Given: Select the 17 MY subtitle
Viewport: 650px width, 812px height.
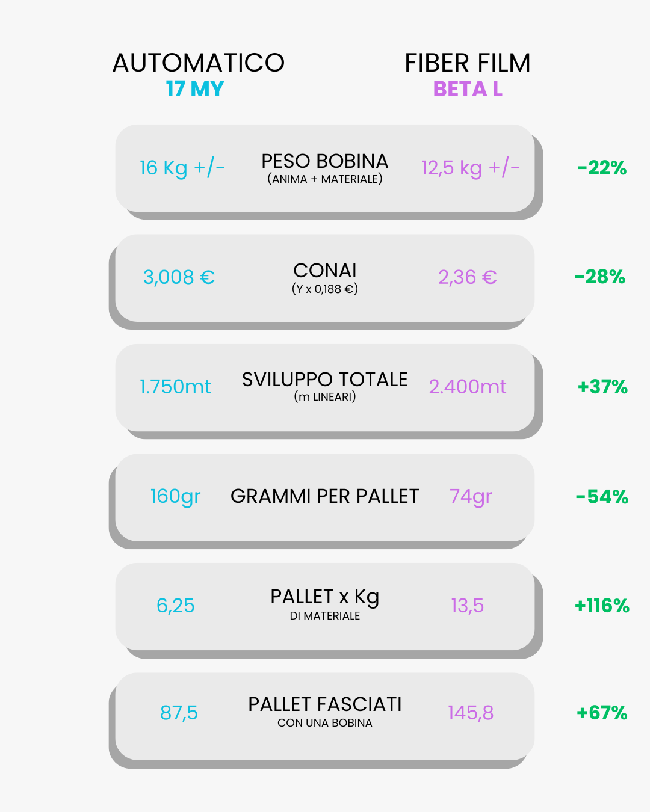Looking at the screenshot, I should [195, 89].
